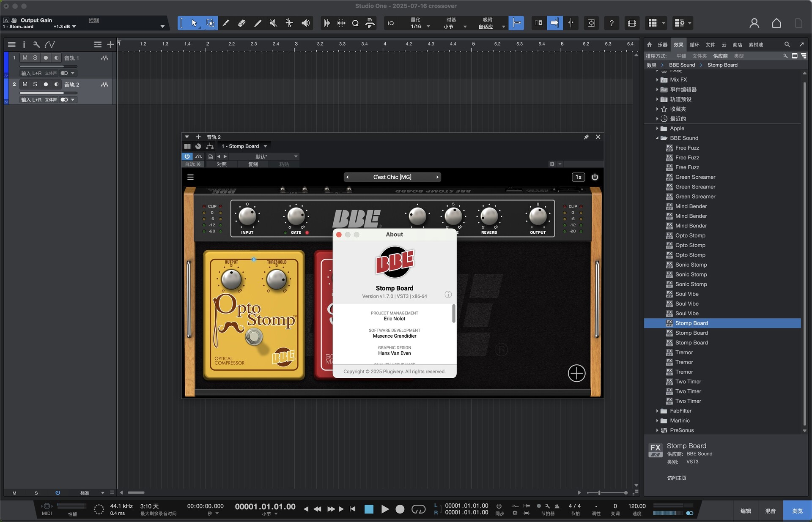
Task: Solo track 音轨 1
Action: point(35,58)
